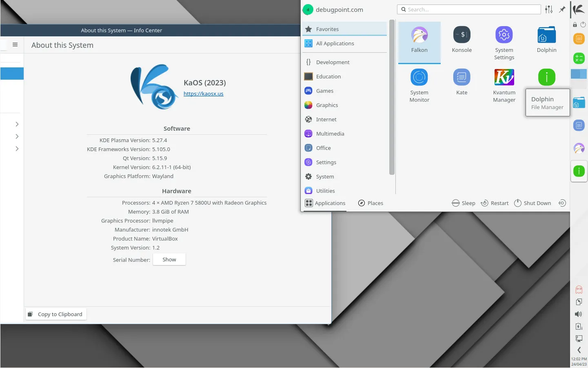Open Info Center hamburger menu
The height and width of the screenshot is (368, 588).
point(15,45)
